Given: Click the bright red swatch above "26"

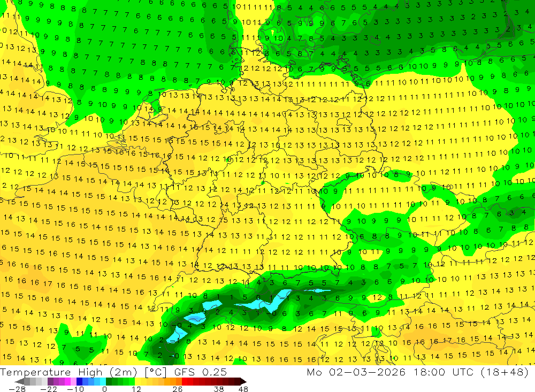Looking at the screenshot, I should tap(185, 381).
